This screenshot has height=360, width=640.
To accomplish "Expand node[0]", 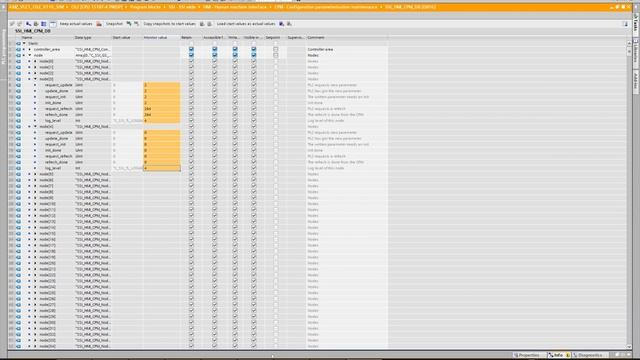I will pyautogui.click(x=35, y=61).
